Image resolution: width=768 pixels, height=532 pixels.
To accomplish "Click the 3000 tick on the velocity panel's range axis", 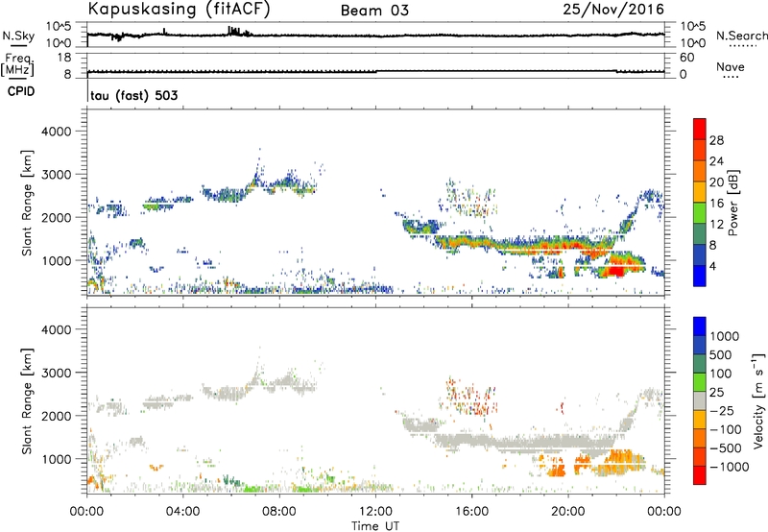I will 57,373.
